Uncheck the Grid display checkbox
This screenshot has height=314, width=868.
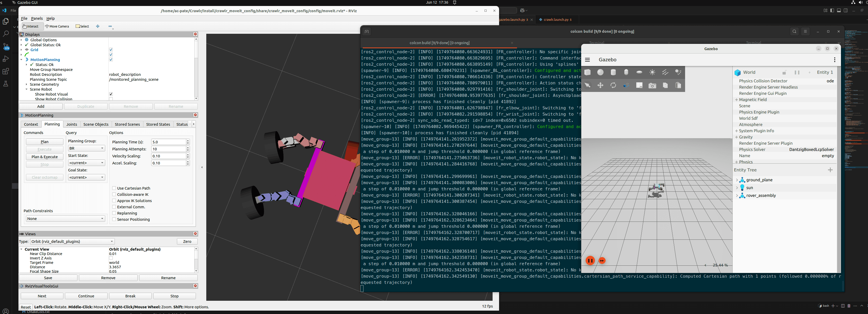tap(111, 50)
